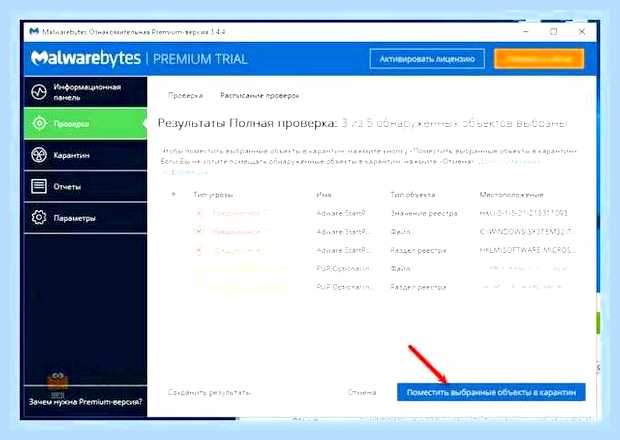
Task: Switch to the Проверка tab
Action: pos(185,95)
